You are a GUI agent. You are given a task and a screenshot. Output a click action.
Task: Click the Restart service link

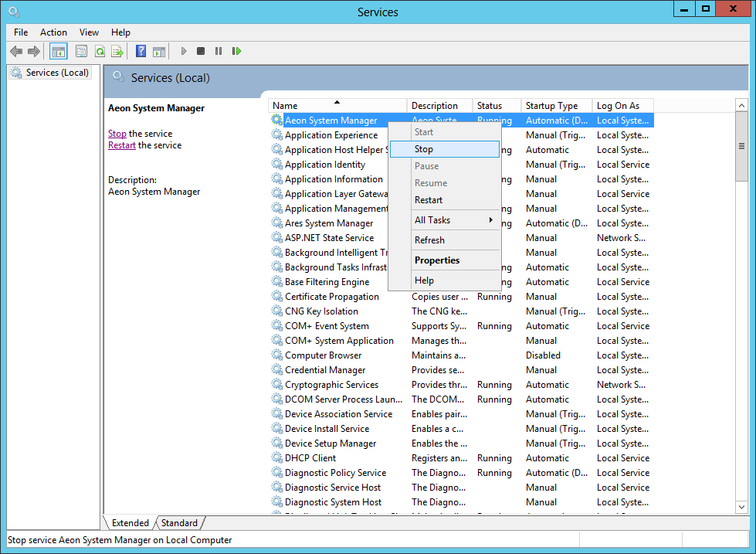pos(121,144)
